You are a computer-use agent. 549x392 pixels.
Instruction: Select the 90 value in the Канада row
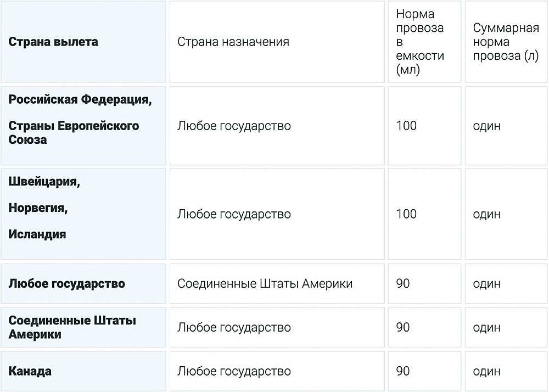pos(403,371)
